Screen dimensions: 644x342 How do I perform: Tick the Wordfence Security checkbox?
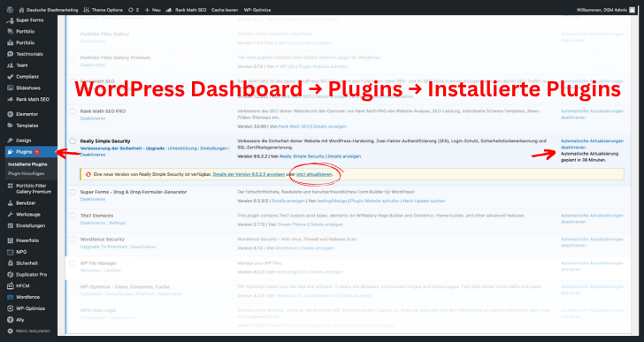pyautogui.click(x=73, y=239)
